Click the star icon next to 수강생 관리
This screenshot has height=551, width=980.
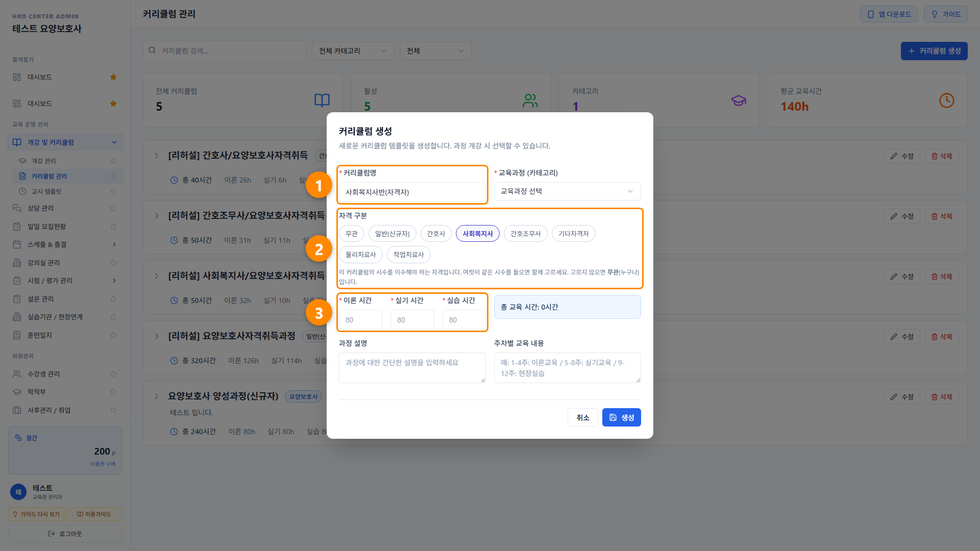pos(113,374)
